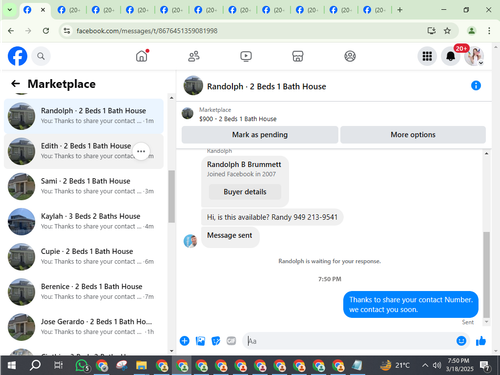Click the listing thumbnail in chat header
This screenshot has width=500, height=375.
193,86
